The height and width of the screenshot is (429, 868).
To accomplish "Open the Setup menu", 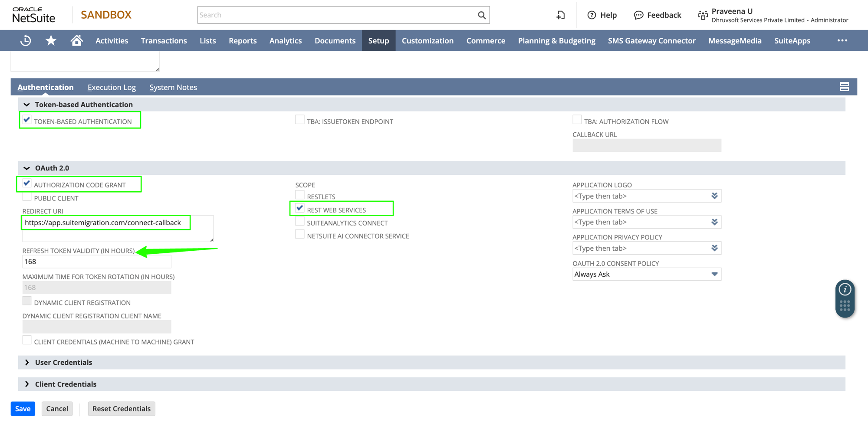I will point(378,41).
